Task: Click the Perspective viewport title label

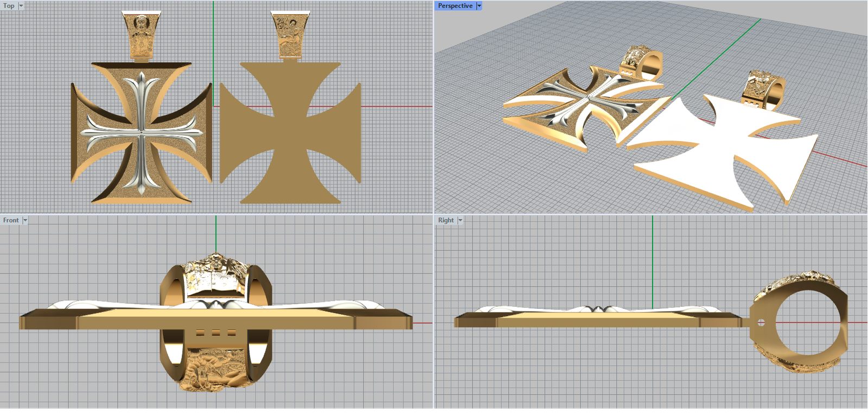Action: (x=455, y=5)
